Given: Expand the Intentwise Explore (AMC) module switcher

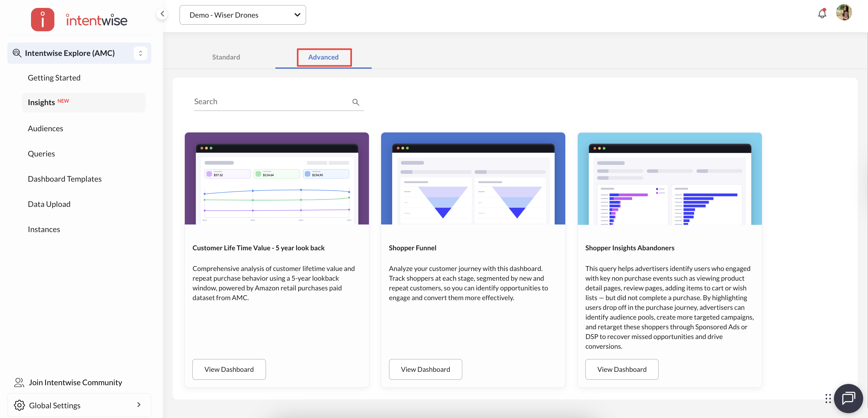Looking at the screenshot, I should [140, 53].
